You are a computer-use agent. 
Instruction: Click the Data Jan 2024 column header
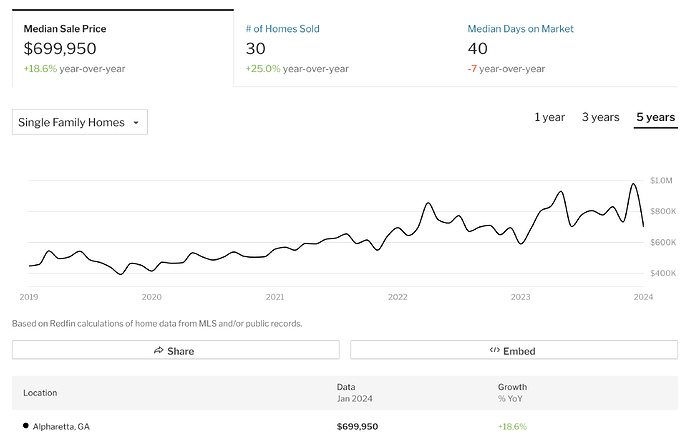point(354,393)
